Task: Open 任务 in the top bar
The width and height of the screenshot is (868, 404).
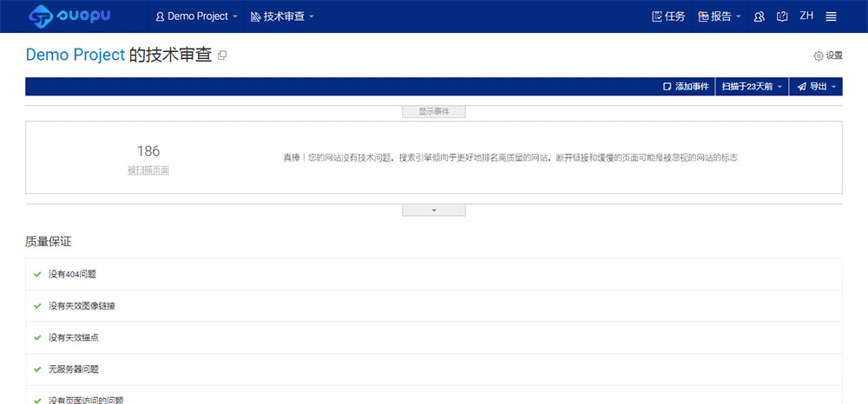Action: click(668, 16)
